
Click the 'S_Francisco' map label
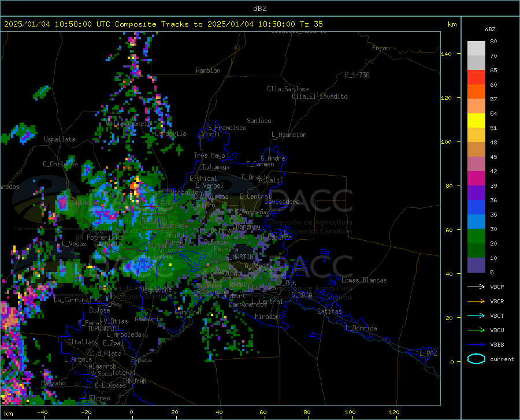(227, 128)
